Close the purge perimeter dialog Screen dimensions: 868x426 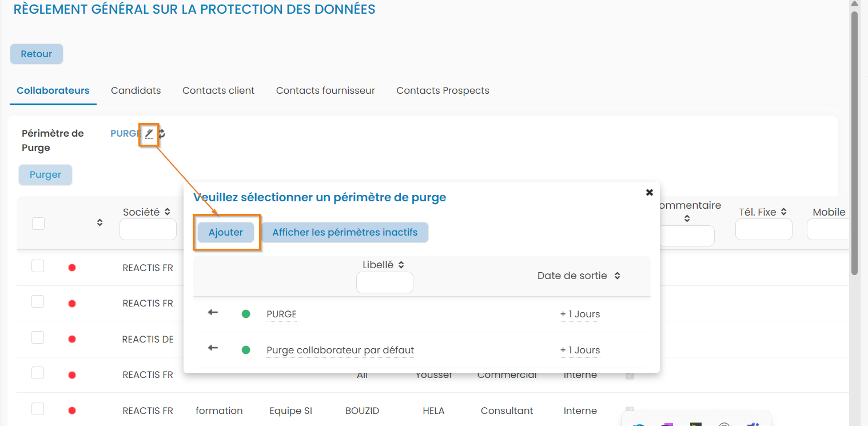point(649,192)
